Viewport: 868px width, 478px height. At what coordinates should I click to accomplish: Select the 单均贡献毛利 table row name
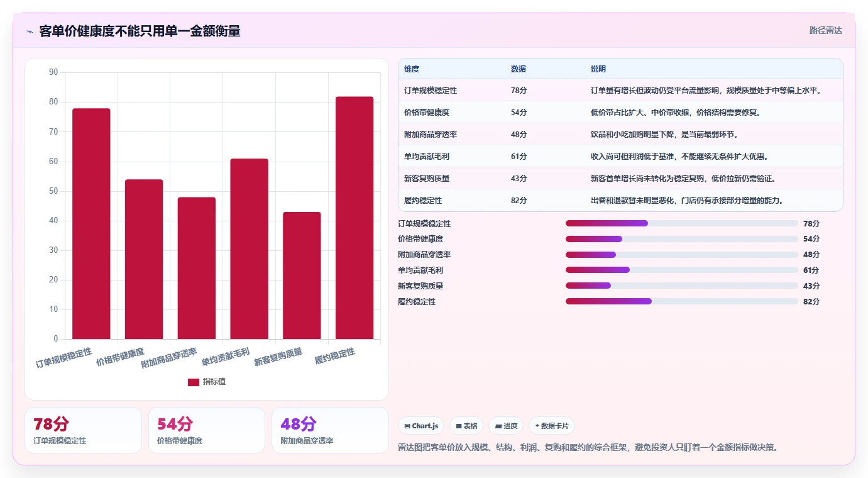click(x=427, y=157)
